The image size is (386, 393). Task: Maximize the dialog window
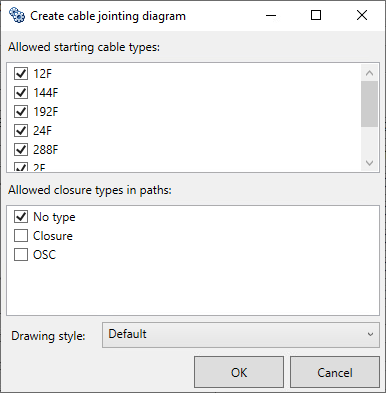pos(316,15)
